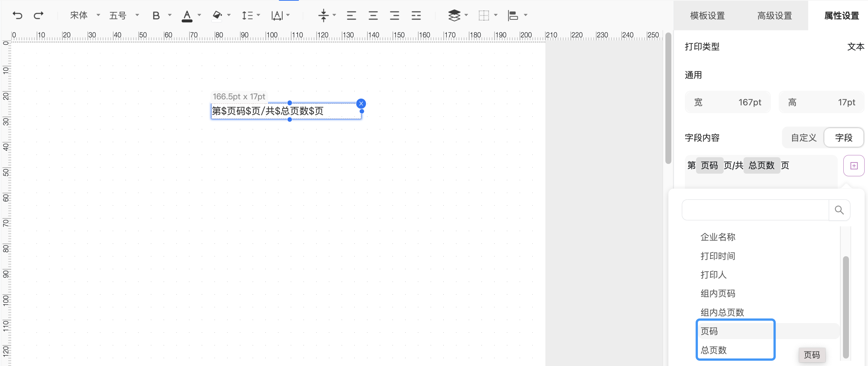Click the element alignment icon
The image size is (868, 366).
[x=513, y=15]
